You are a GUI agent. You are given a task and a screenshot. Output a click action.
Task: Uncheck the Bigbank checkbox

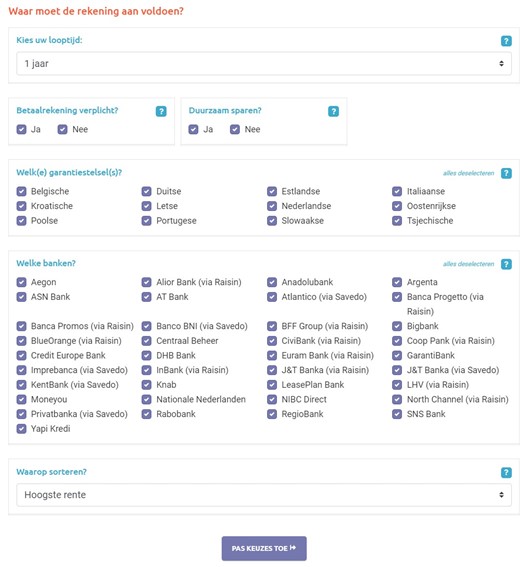[x=397, y=326]
